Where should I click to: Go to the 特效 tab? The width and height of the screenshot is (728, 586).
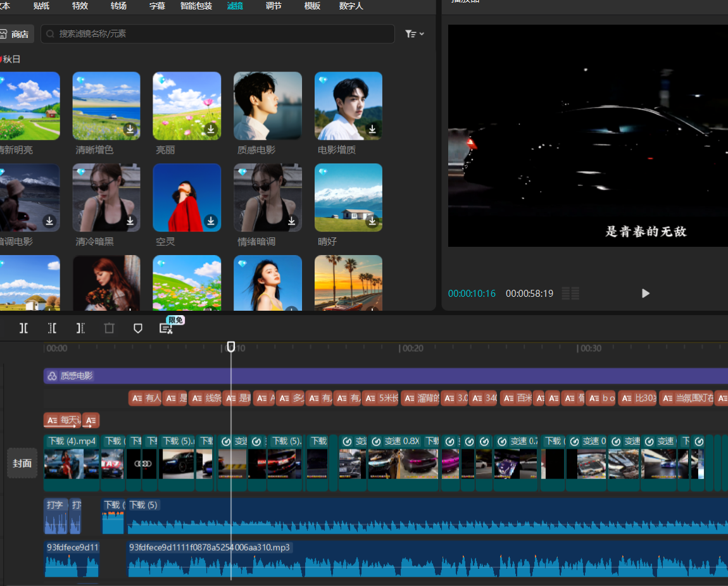click(80, 6)
